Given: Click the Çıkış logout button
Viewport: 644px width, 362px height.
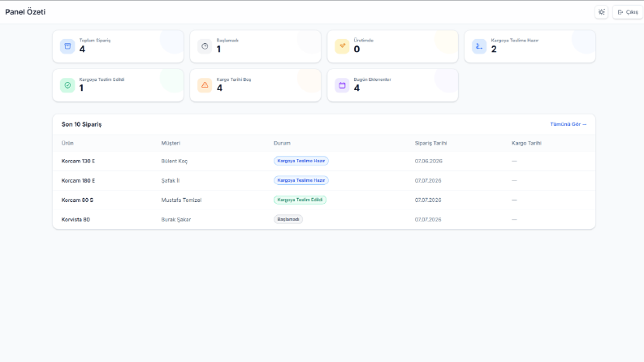Looking at the screenshot, I should tap(628, 12).
